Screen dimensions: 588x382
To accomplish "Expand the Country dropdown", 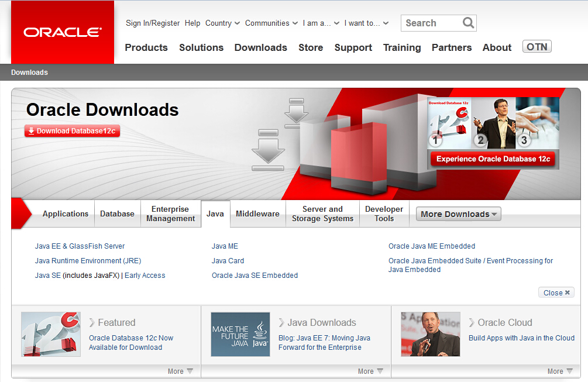I will 222,23.
